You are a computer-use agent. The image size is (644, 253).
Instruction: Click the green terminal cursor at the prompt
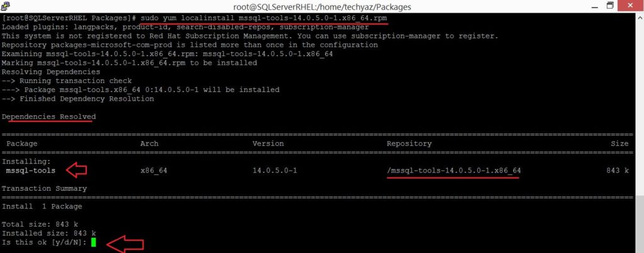(94, 242)
